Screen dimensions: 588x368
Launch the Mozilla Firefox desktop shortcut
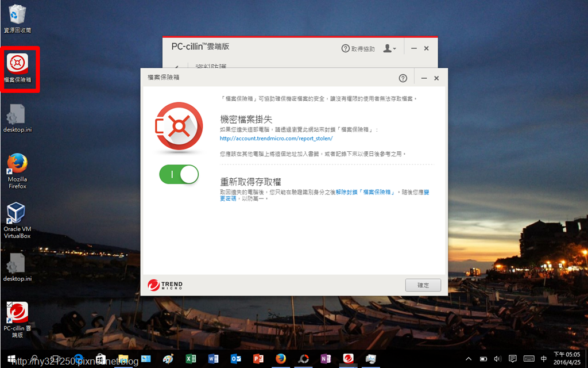click(17, 171)
